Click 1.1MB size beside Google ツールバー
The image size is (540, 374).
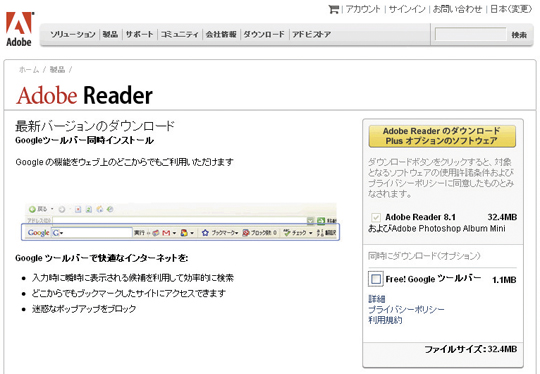[x=504, y=280]
